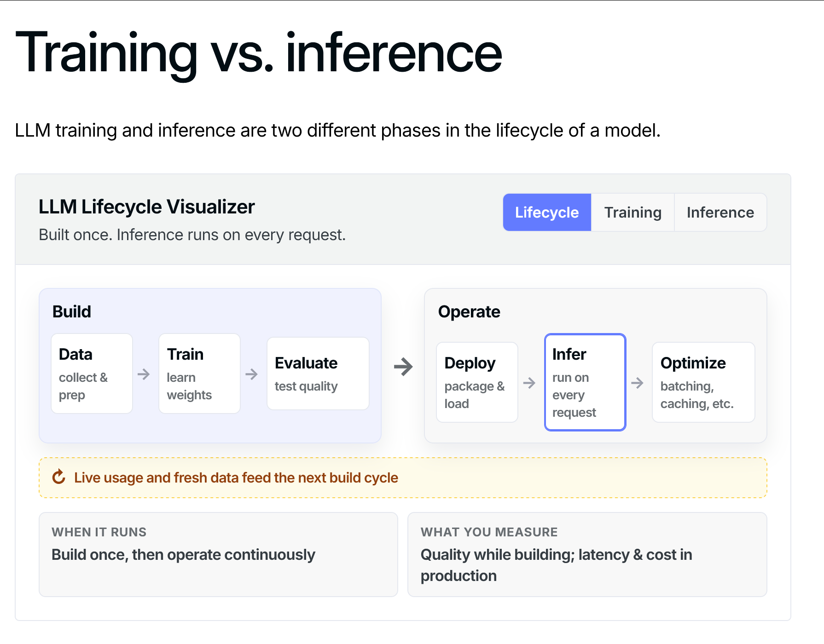Choose the Deploy package & load card
This screenshot has height=644, width=824.
pos(477,382)
